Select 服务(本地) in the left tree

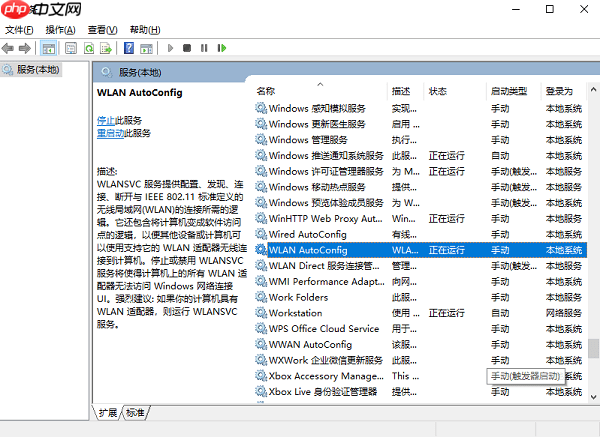pyautogui.click(x=31, y=70)
